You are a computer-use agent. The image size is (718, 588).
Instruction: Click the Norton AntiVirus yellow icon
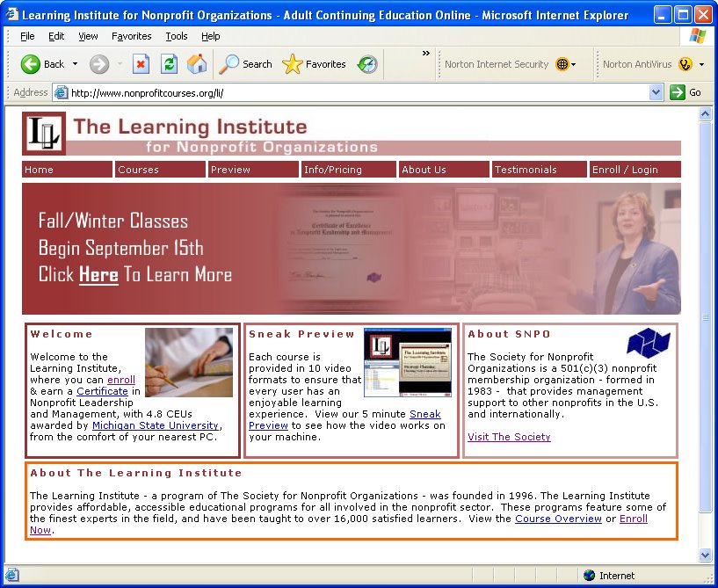(685, 64)
